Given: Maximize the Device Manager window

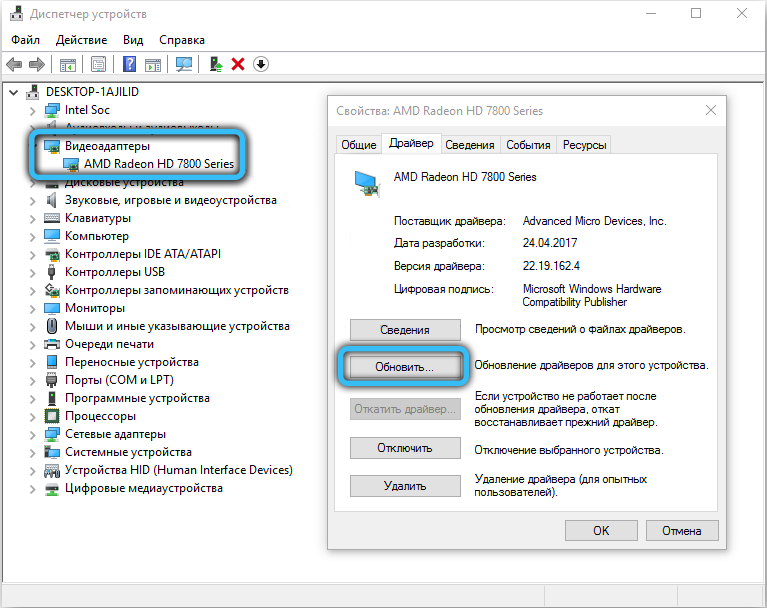Looking at the screenshot, I should 696,14.
